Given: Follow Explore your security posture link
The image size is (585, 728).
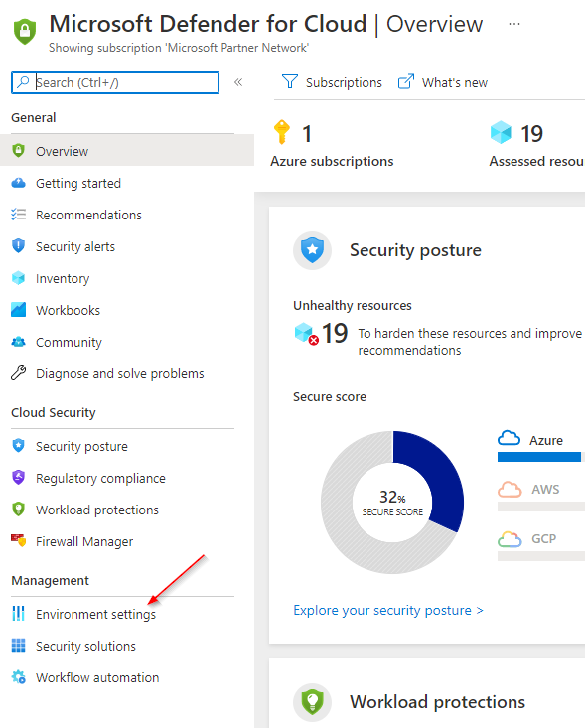Looking at the screenshot, I should (388, 610).
